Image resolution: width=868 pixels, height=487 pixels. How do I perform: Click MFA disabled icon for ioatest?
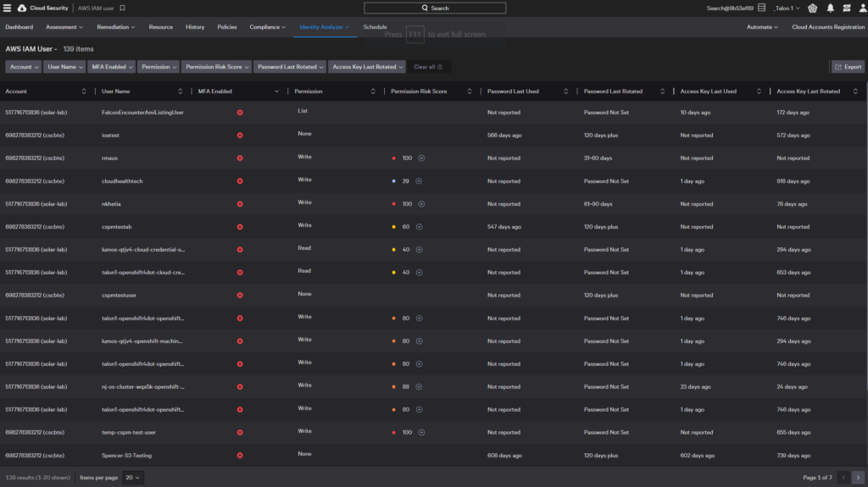click(x=240, y=135)
